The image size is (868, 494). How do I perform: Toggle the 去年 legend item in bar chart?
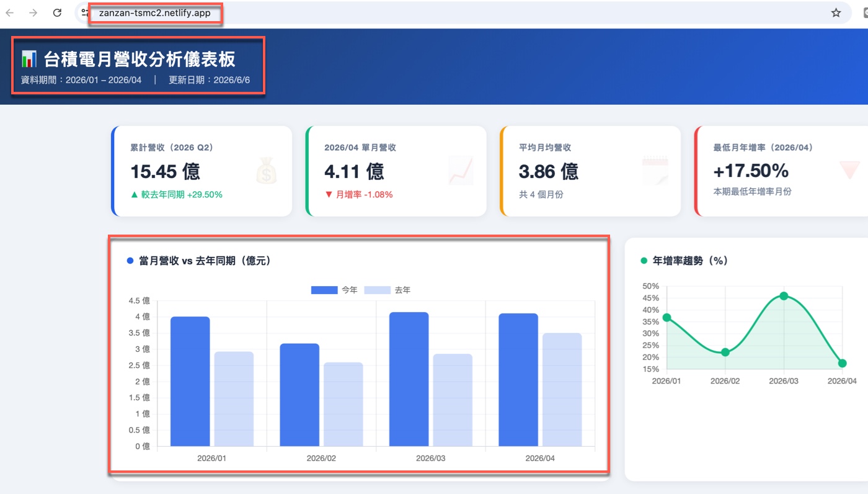(x=387, y=290)
